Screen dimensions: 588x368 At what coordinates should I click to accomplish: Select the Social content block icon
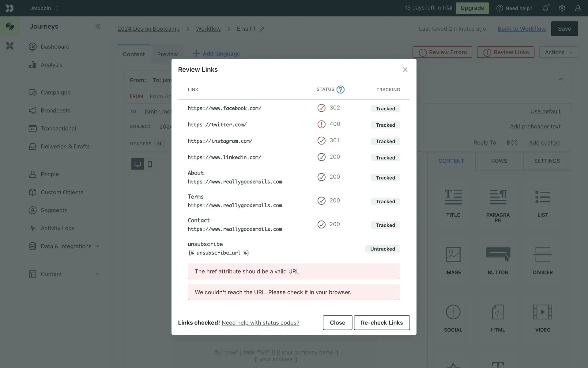(x=453, y=312)
